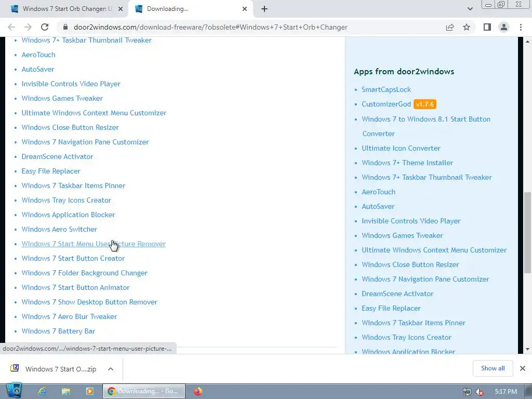The width and height of the screenshot is (532, 399).
Task: Bookmark this page with the star
Action: pyautogui.click(x=467, y=27)
